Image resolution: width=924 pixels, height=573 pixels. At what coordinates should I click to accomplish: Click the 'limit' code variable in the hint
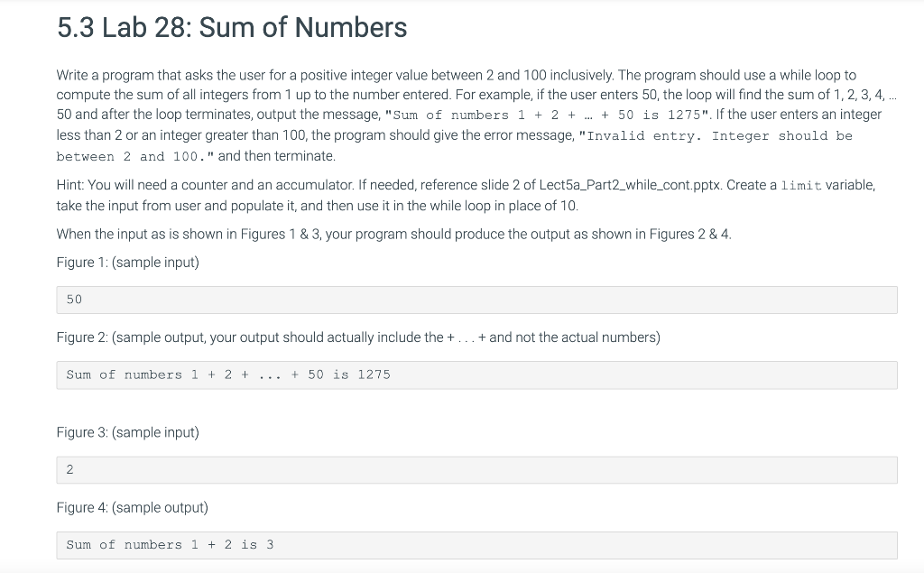click(x=801, y=186)
